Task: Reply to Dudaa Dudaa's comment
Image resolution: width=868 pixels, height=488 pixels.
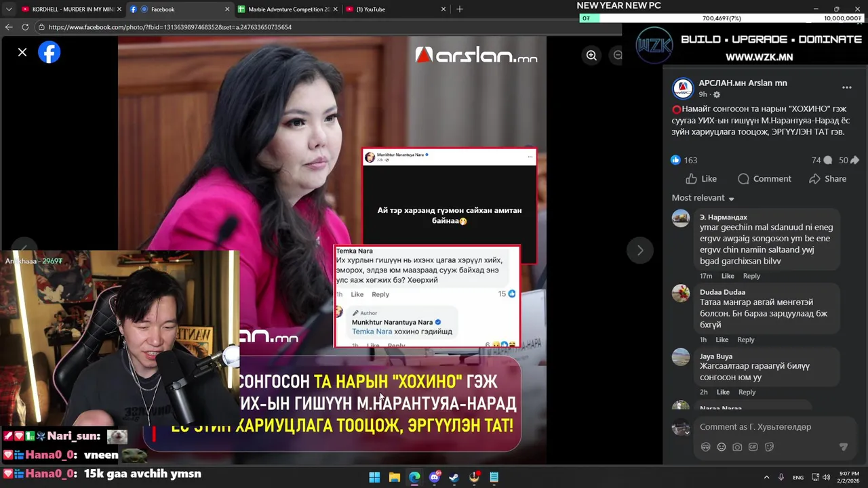Action: [x=746, y=340]
